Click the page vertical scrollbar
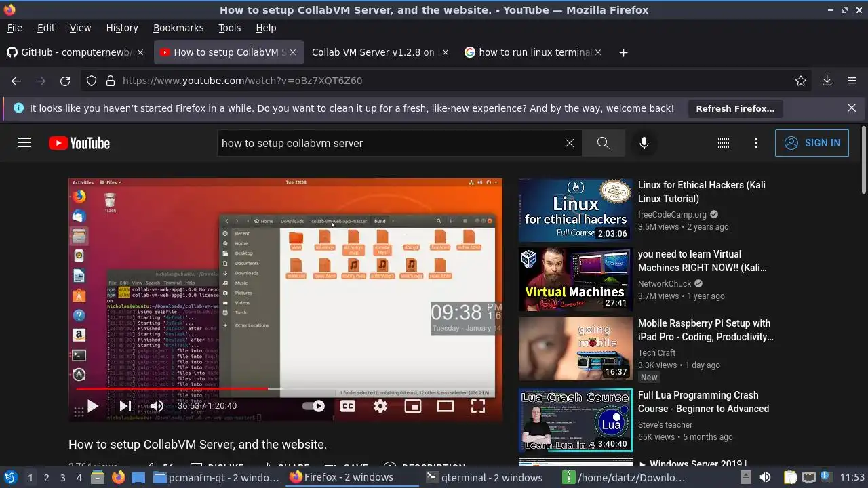 (x=863, y=160)
